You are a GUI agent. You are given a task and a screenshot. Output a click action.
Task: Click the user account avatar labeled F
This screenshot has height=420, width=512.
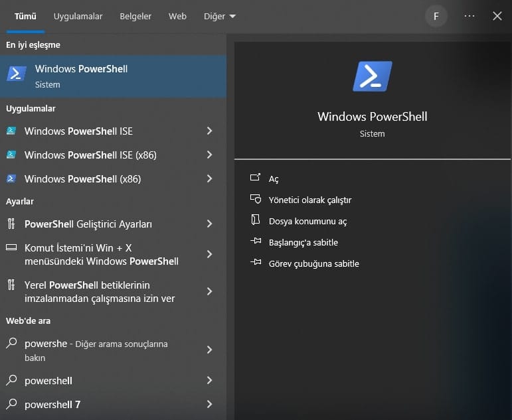[436, 17]
